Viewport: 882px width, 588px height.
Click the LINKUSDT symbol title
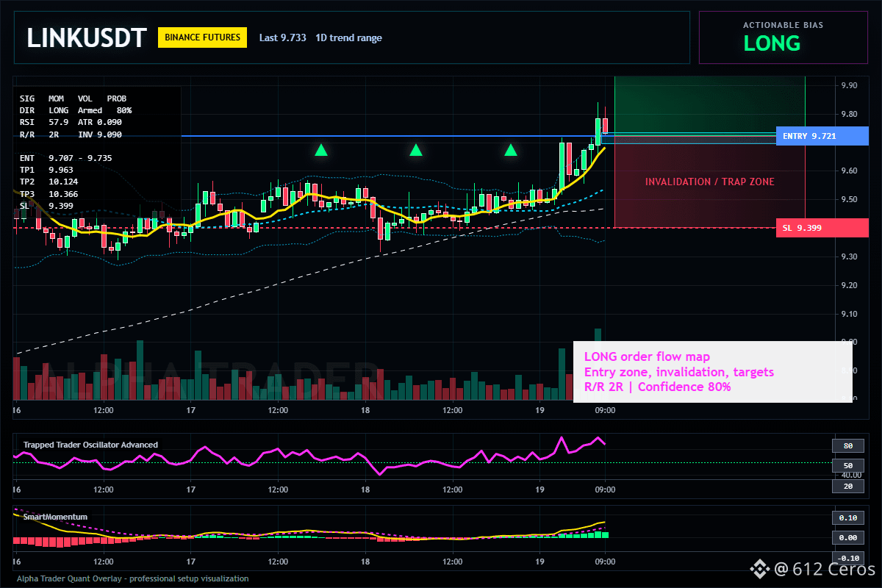(87, 37)
